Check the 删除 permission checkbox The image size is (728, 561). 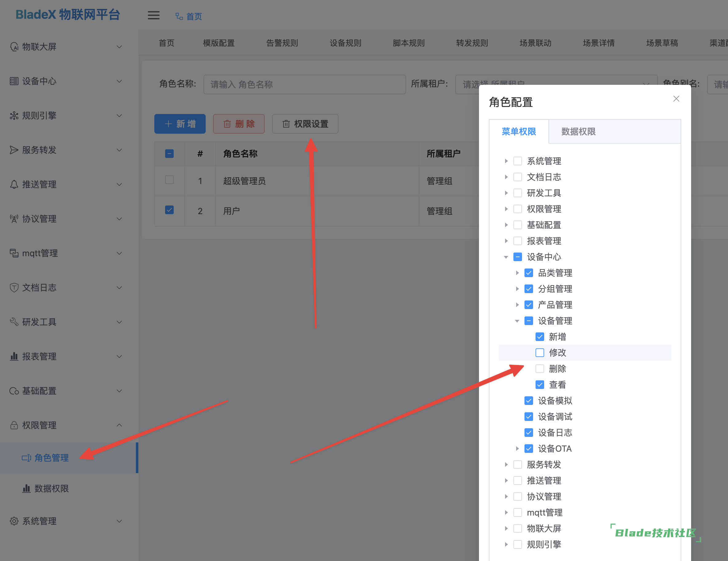click(540, 369)
